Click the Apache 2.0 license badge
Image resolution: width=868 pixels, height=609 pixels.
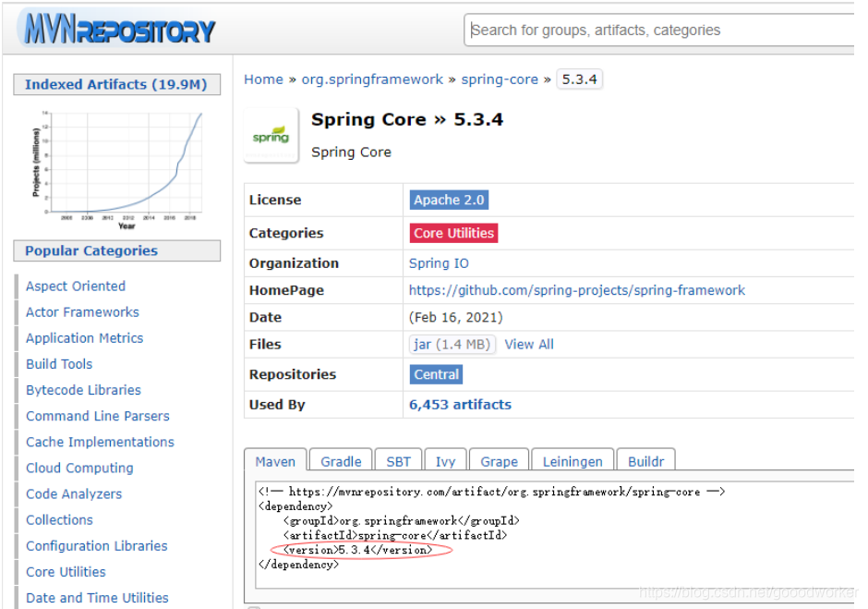[449, 200]
